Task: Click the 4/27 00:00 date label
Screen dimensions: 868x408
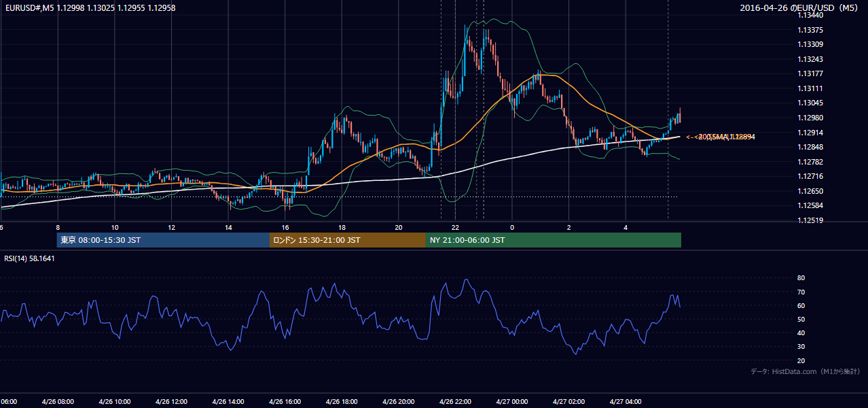Action: [x=511, y=401]
